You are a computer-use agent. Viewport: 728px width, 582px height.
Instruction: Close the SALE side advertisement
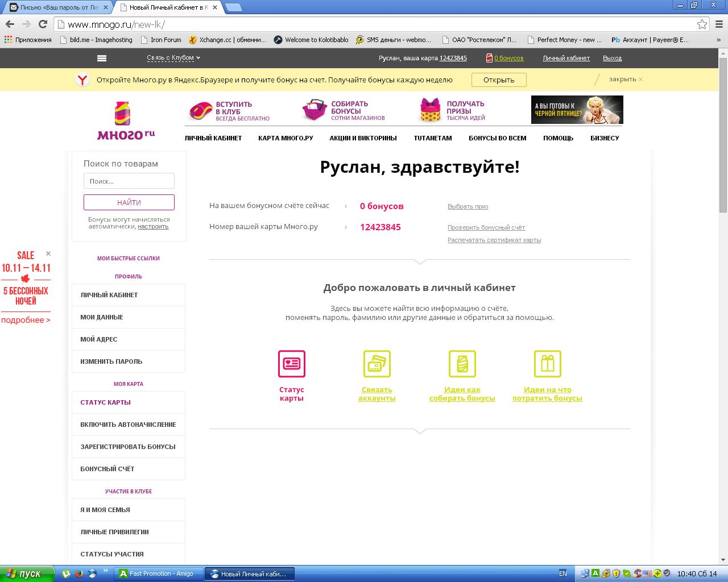pos(48,253)
